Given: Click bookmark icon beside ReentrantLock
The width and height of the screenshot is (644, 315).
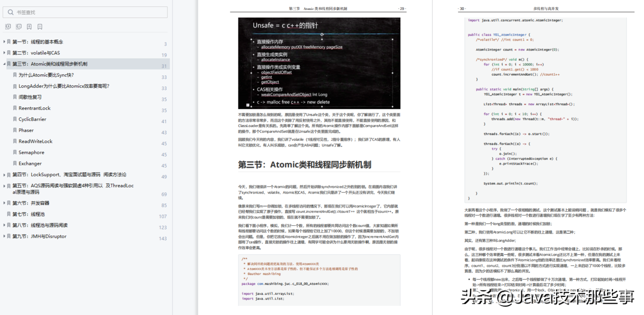Looking at the screenshot, I should 15,108.
